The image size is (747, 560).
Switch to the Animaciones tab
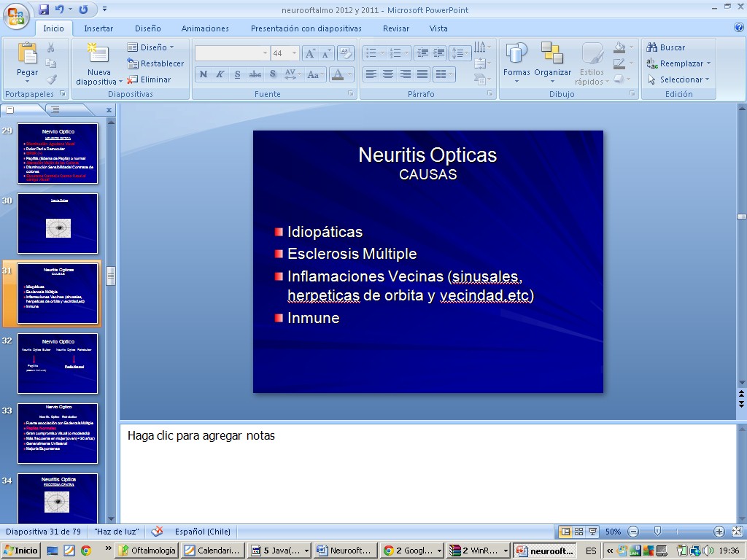click(205, 28)
